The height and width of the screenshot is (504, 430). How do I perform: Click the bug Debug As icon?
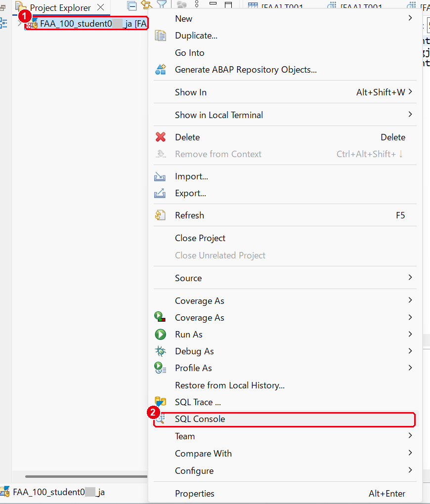pos(160,351)
